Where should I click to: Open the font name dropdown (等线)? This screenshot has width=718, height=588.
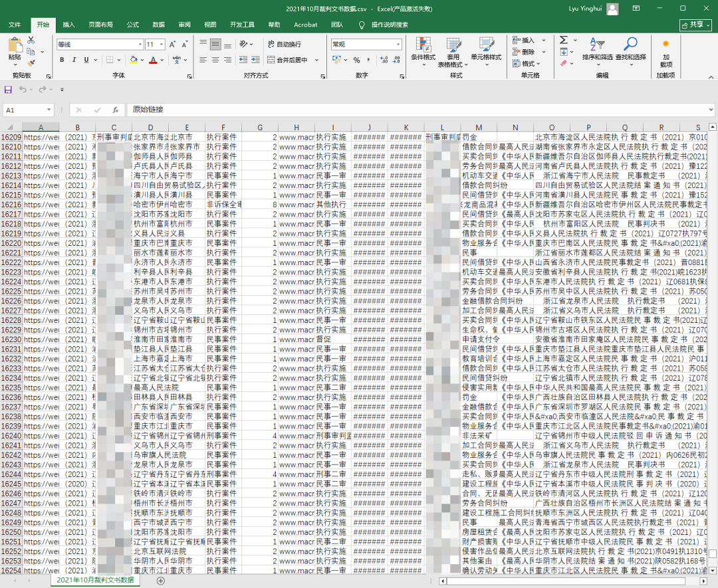point(140,45)
